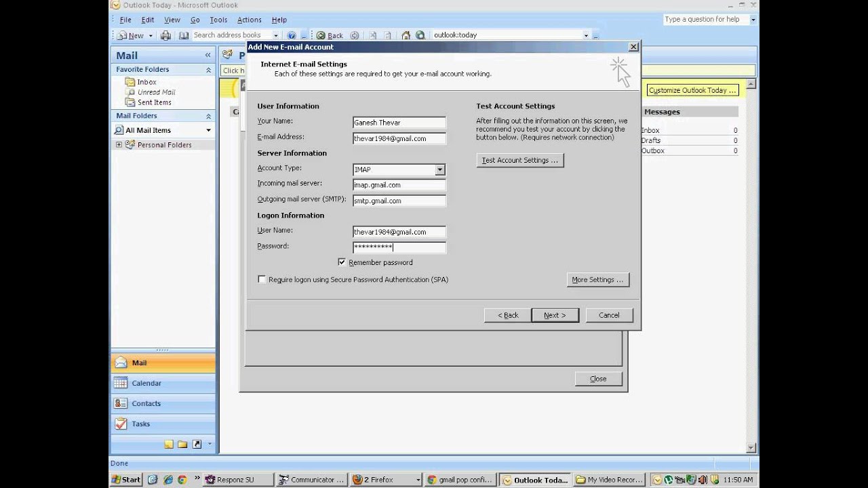Screen dimensions: 868x488
Task: Open Configure buttons arrow in navigation strip
Action: click(x=210, y=445)
